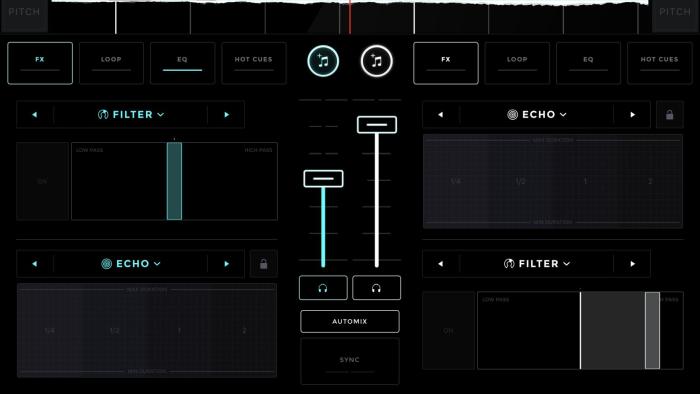Go to next effect in right FILTER selector
700x394 pixels.
pyautogui.click(x=633, y=264)
